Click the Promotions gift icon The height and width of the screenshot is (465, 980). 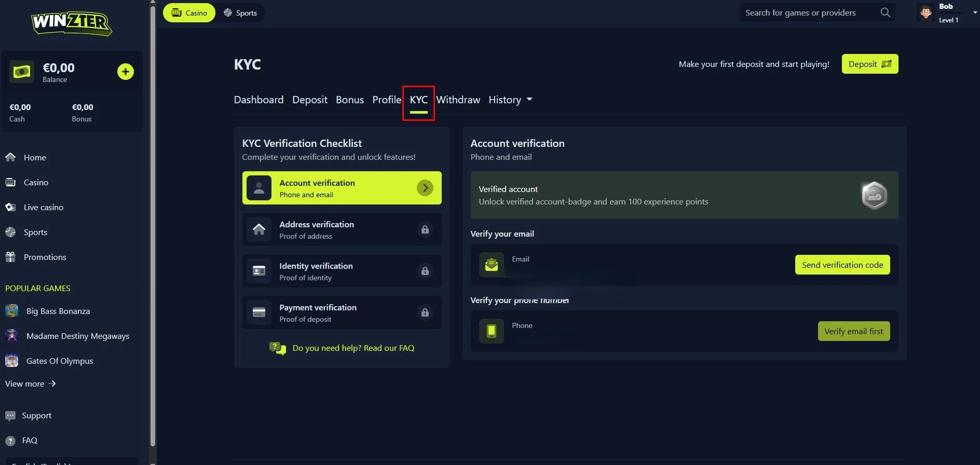point(10,257)
